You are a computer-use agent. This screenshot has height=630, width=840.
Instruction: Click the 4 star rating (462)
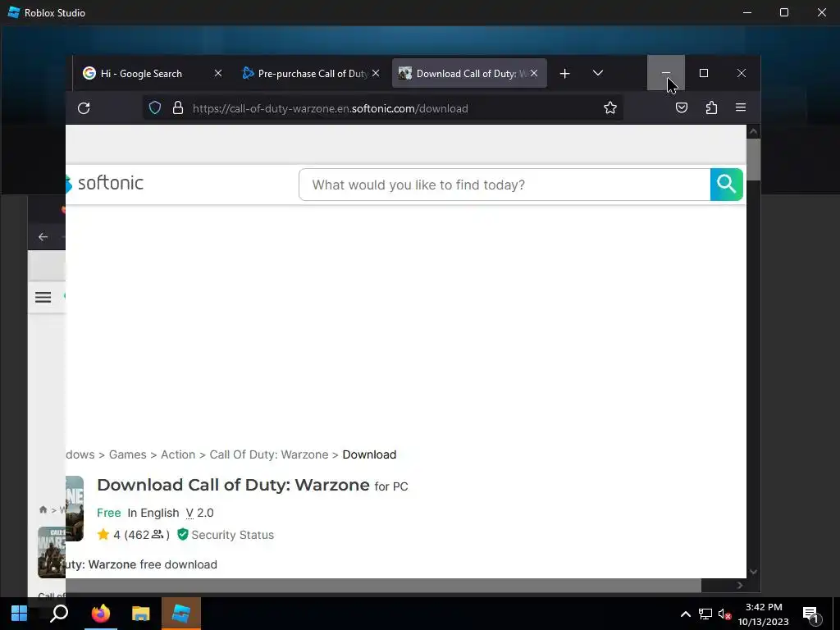coord(134,535)
